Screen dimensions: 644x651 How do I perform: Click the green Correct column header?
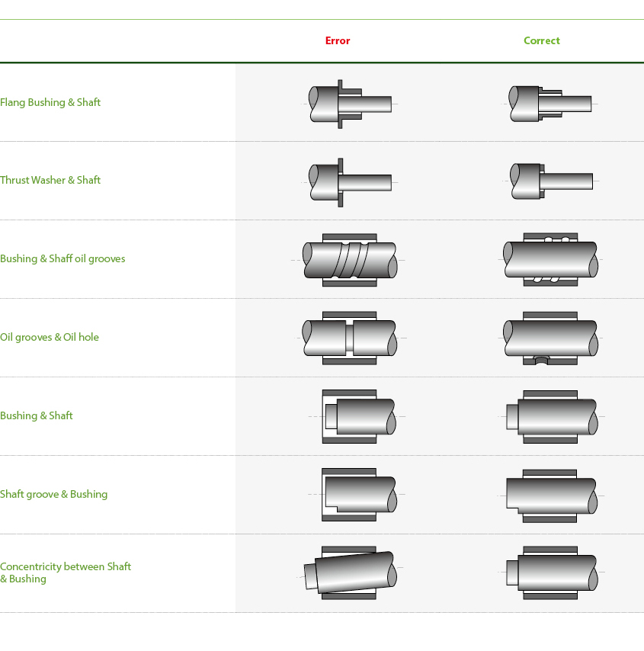click(542, 41)
